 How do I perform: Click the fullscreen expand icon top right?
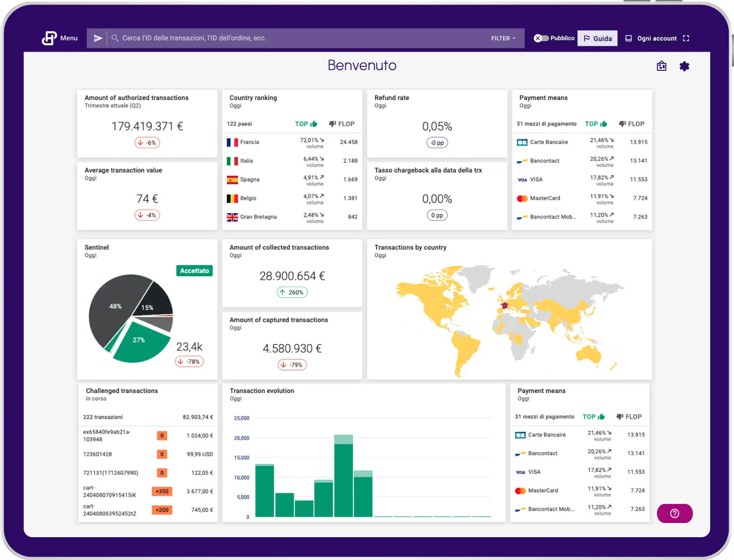click(x=686, y=38)
